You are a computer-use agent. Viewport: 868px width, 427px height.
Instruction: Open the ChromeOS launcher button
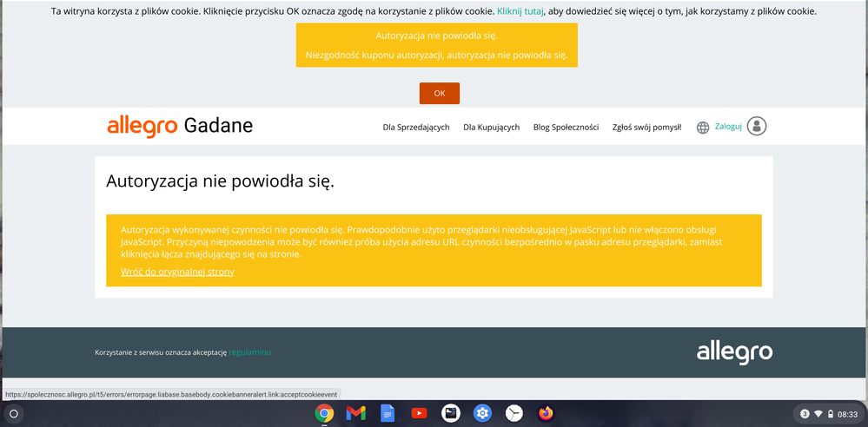(x=14, y=414)
